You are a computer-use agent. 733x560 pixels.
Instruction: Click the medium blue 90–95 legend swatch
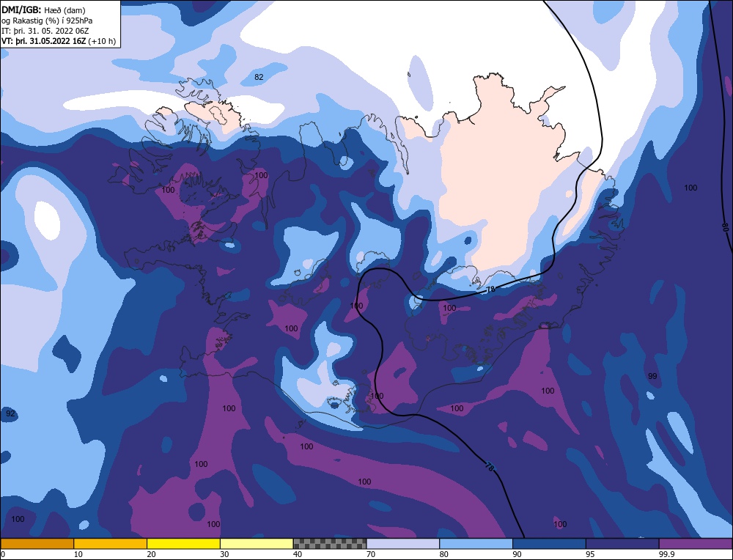click(549, 543)
